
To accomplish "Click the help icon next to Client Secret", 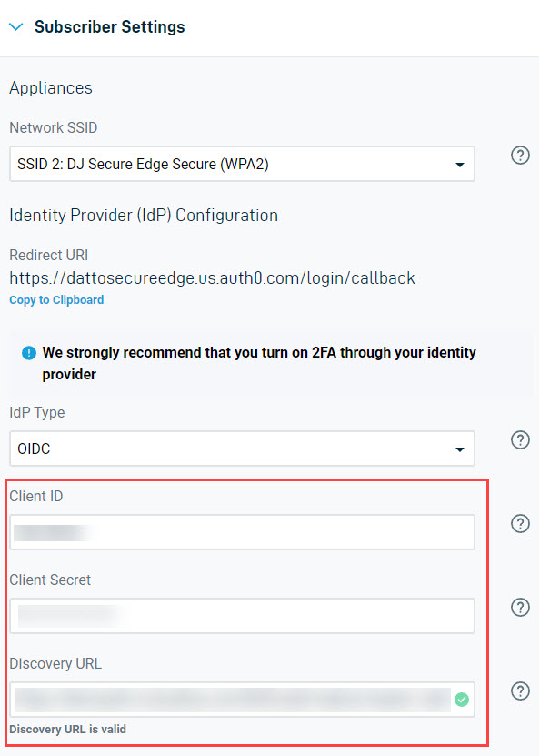I will tap(520, 607).
